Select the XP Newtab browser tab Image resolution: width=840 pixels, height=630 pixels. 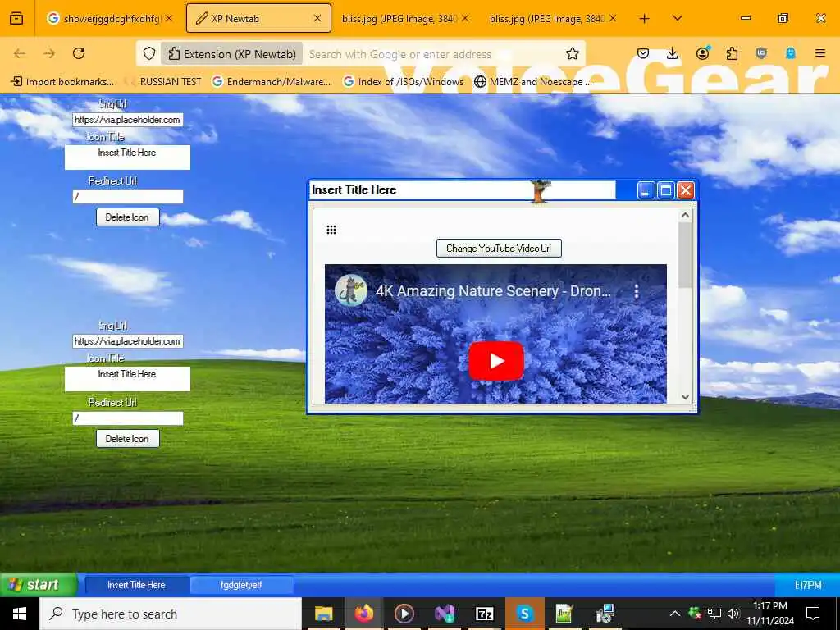[x=258, y=18]
